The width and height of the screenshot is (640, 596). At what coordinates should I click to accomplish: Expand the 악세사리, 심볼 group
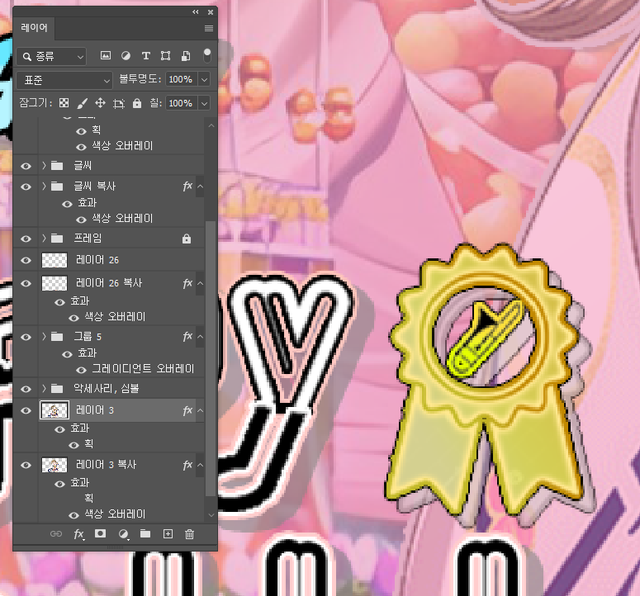[x=44, y=388]
